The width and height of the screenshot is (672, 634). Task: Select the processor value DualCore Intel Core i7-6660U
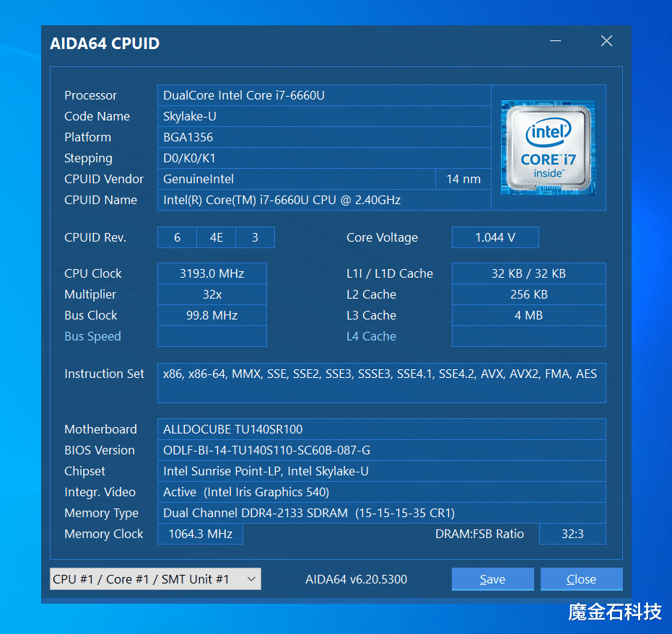click(324, 95)
